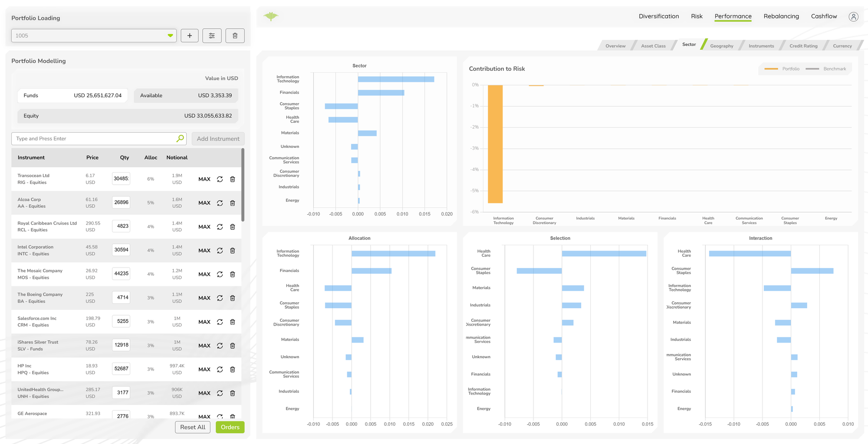Screen dimensions: 868x444
Task: Navigate to the Diversification section
Action: 659,16
